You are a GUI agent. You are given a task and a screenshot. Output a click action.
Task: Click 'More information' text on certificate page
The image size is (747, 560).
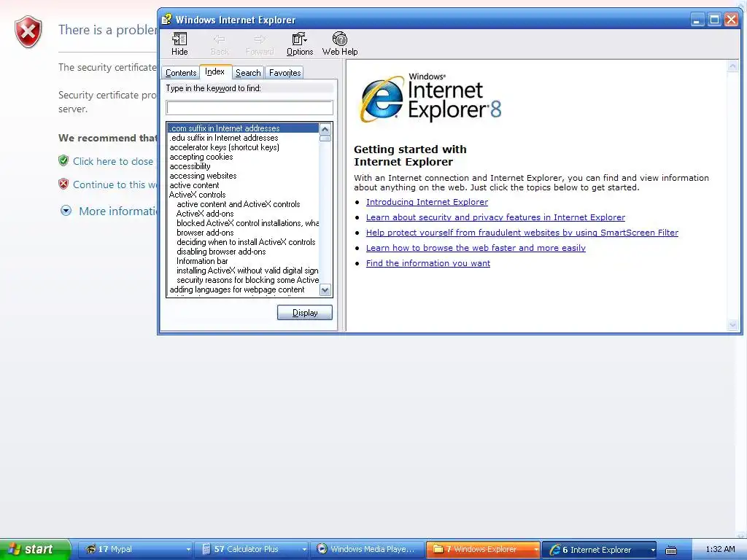117,211
